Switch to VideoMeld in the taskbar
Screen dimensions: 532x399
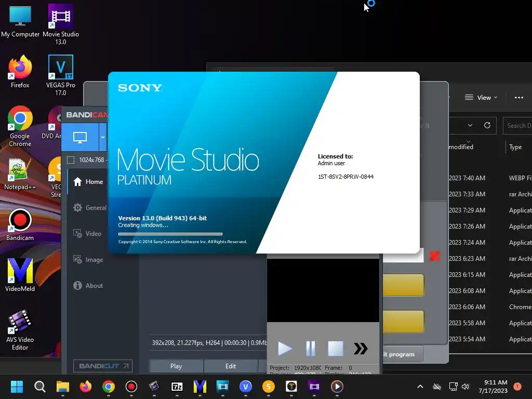(x=200, y=387)
